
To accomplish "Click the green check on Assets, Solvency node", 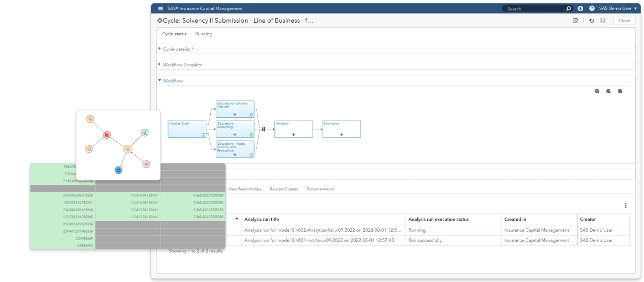I will click(252, 155).
